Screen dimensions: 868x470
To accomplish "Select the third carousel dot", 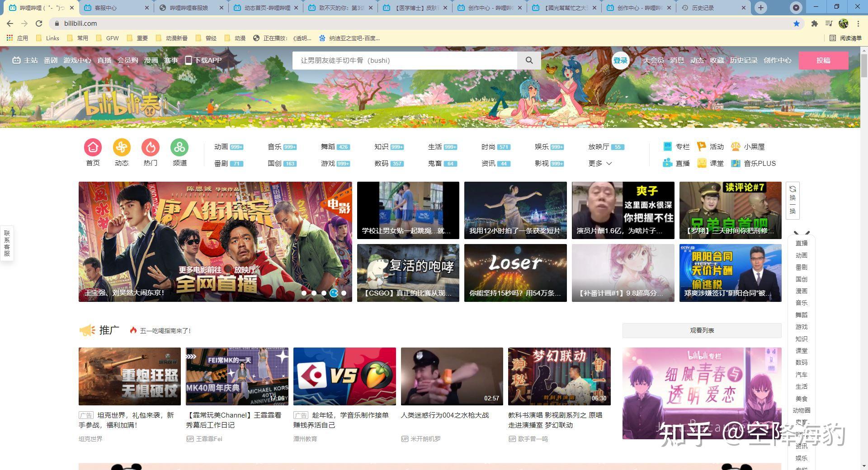I will (x=324, y=293).
